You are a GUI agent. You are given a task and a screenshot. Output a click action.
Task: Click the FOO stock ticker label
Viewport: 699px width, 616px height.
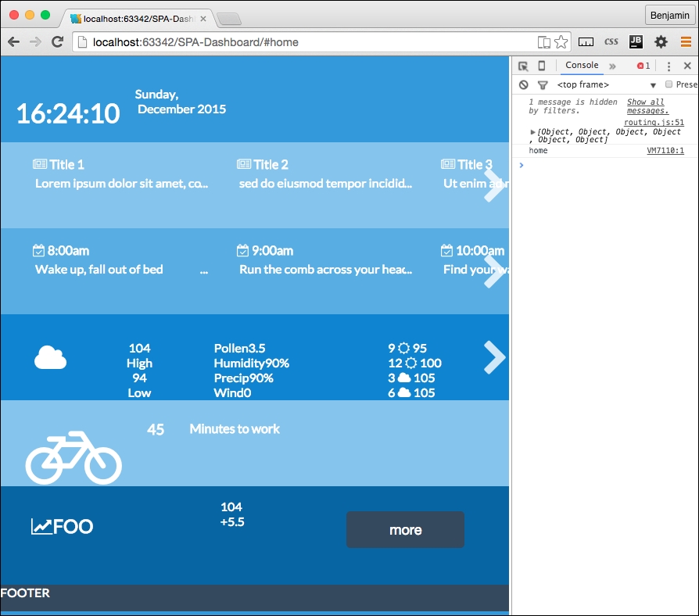tap(73, 526)
